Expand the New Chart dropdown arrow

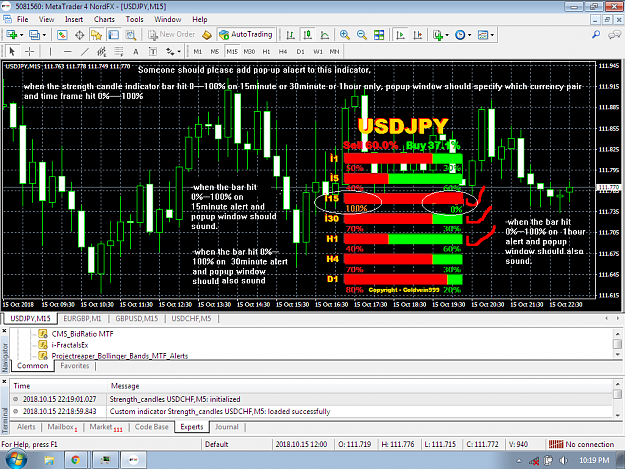[22, 35]
